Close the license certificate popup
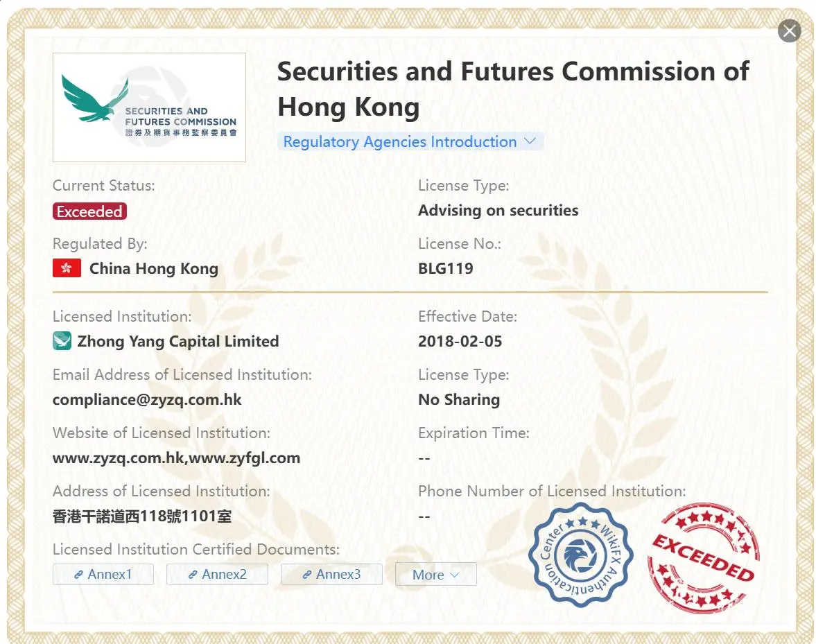 790,31
